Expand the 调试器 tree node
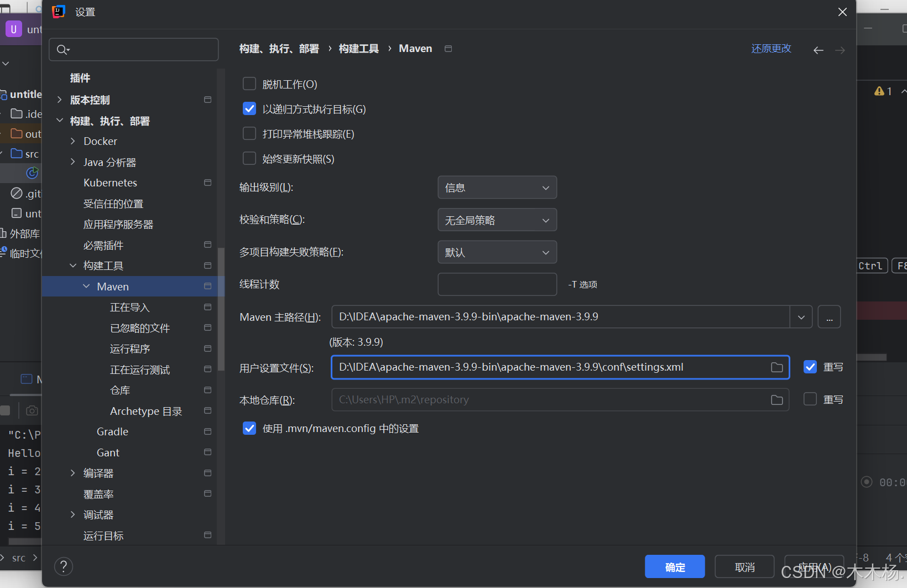Image resolution: width=907 pixels, height=588 pixels. point(73,514)
